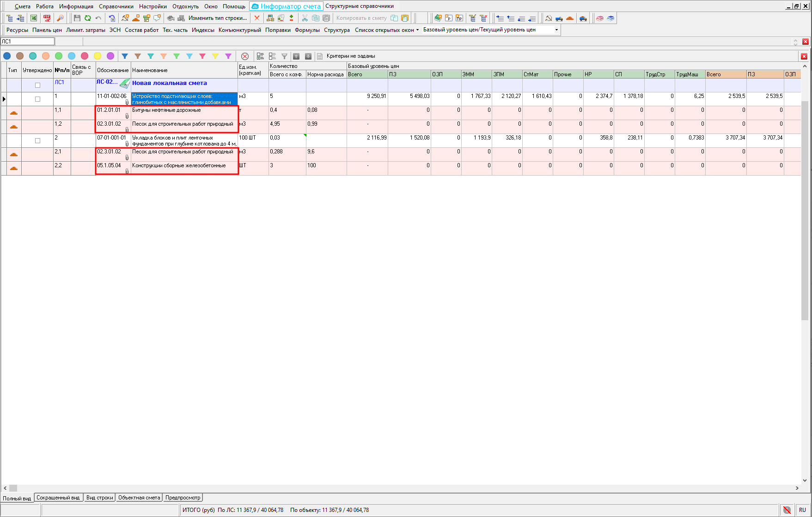Check the Утверждено box for row 2
The image size is (812, 517).
(x=37, y=140)
